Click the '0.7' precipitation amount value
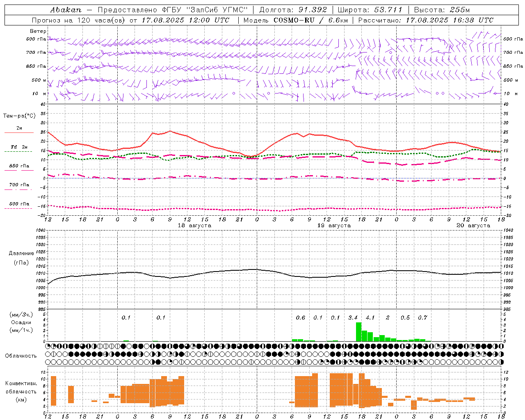The height and width of the screenshot is (420, 525). [x=422, y=317]
